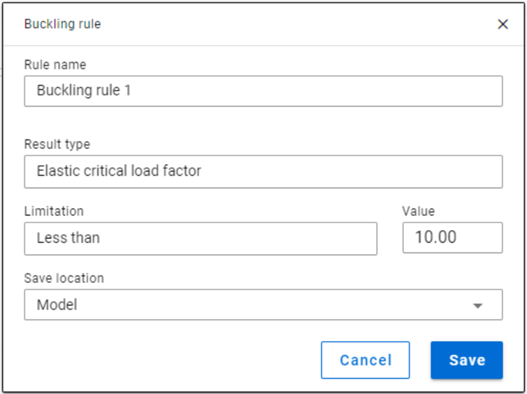Click into the Value field showing 10.00
Screen dimensions: 527x394
[452, 237]
